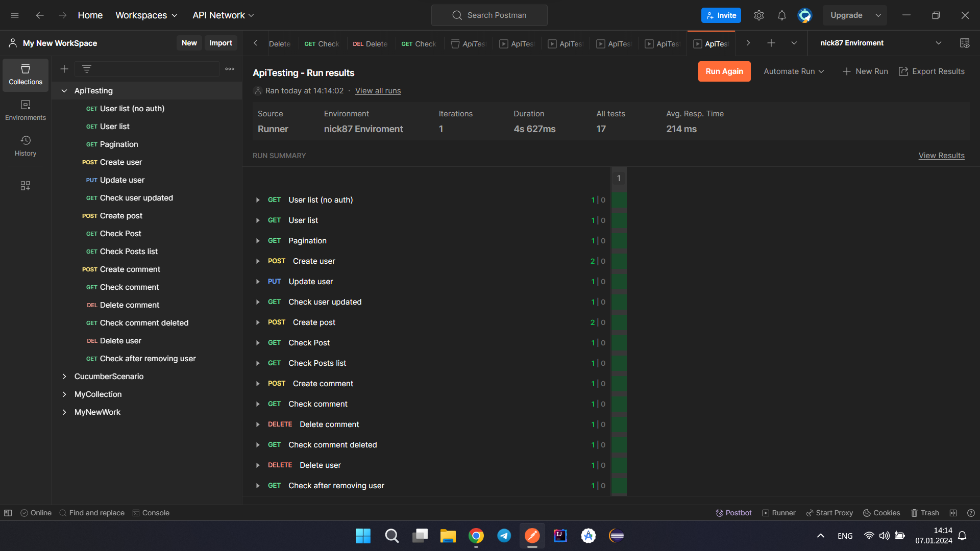Open the Upgrade dropdown arrow
The width and height of the screenshot is (980, 551).
tap(878, 15)
